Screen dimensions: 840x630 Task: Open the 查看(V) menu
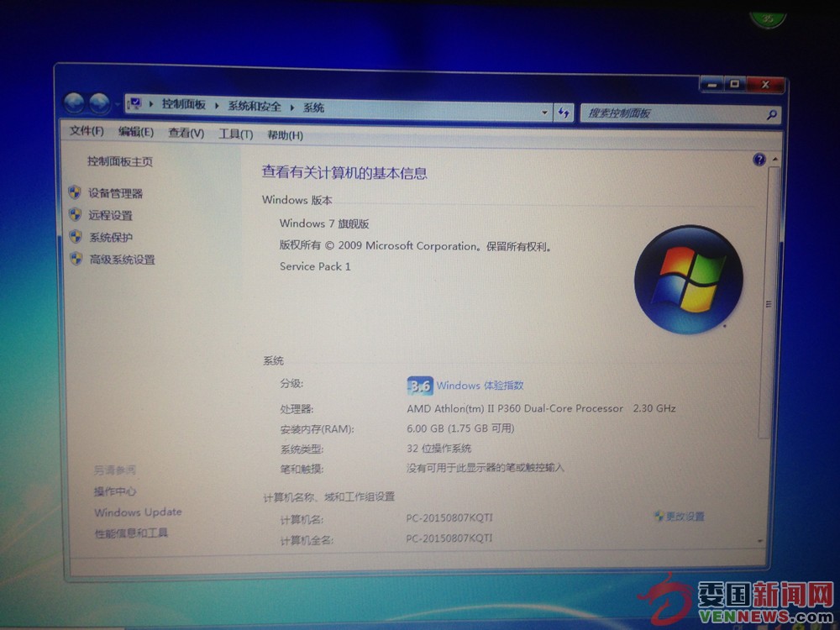186,133
